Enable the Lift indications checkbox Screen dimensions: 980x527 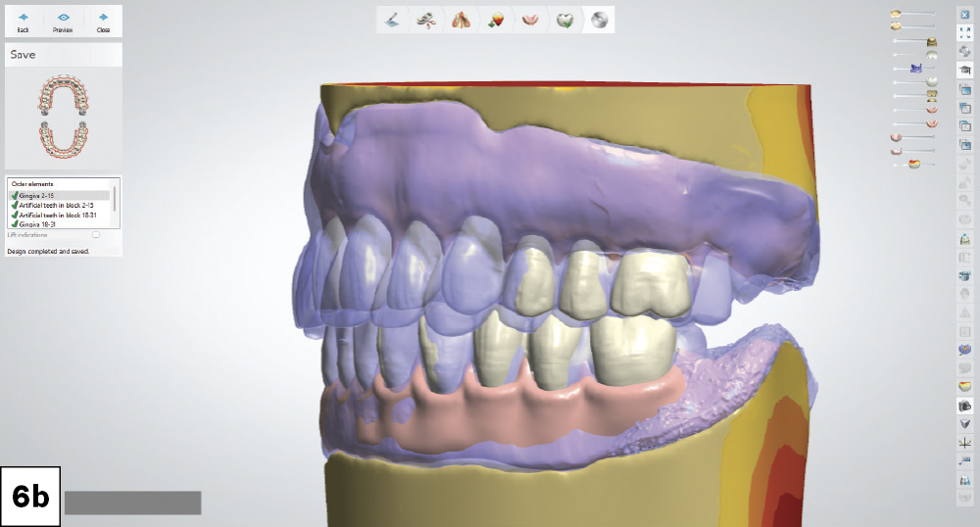click(x=96, y=235)
